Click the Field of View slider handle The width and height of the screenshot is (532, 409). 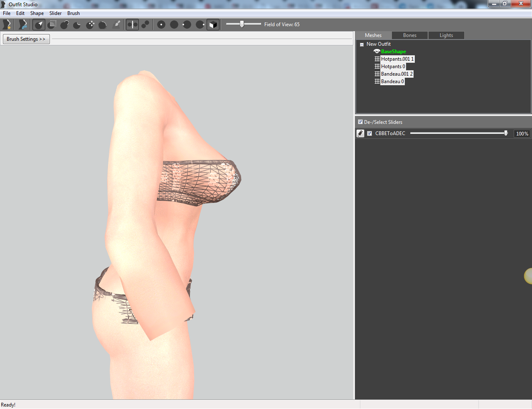tap(242, 24)
